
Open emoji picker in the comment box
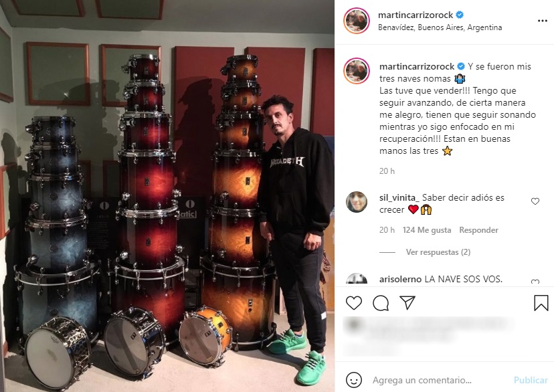coord(354,380)
